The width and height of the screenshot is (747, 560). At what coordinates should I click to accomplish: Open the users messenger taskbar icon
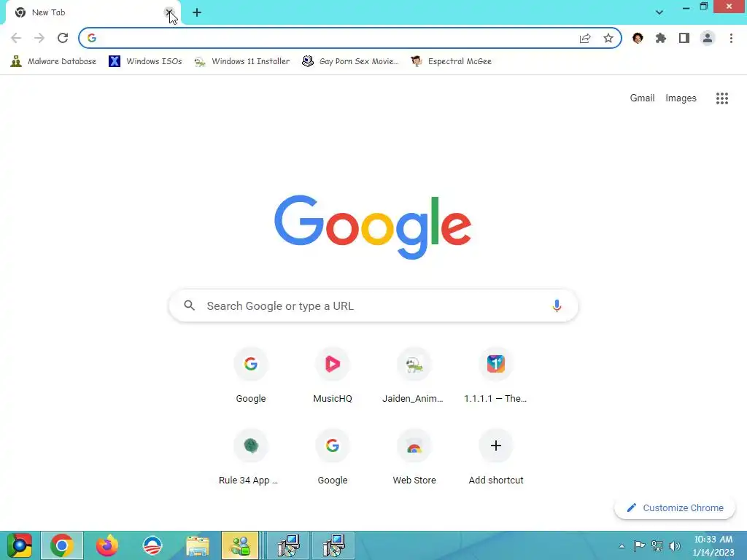click(x=240, y=545)
